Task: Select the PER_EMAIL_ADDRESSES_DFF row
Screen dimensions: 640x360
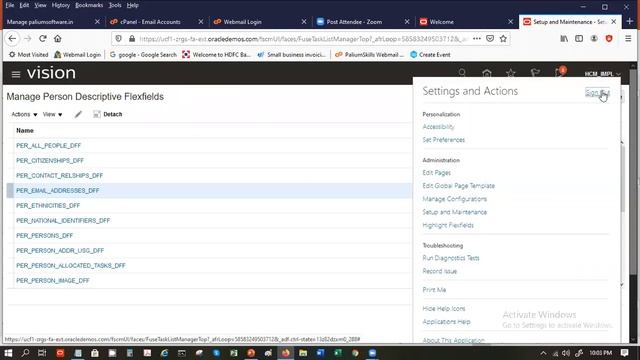Action: [x=209, y=191]
